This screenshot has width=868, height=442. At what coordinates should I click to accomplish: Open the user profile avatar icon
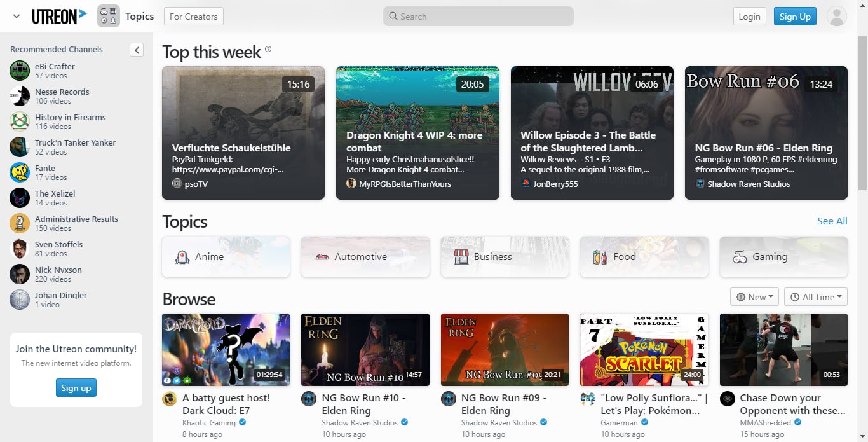pyautogui.click(x=837, y=17)
